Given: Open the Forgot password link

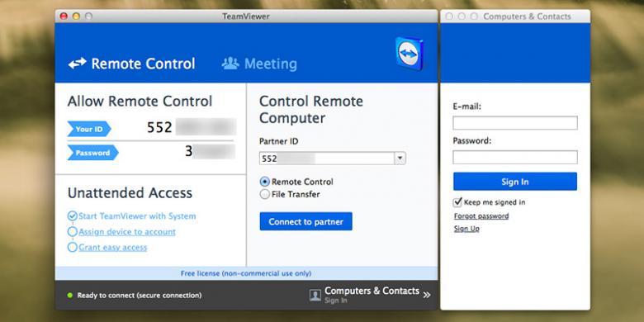Looking at the screenshot, I should (481, 216).
